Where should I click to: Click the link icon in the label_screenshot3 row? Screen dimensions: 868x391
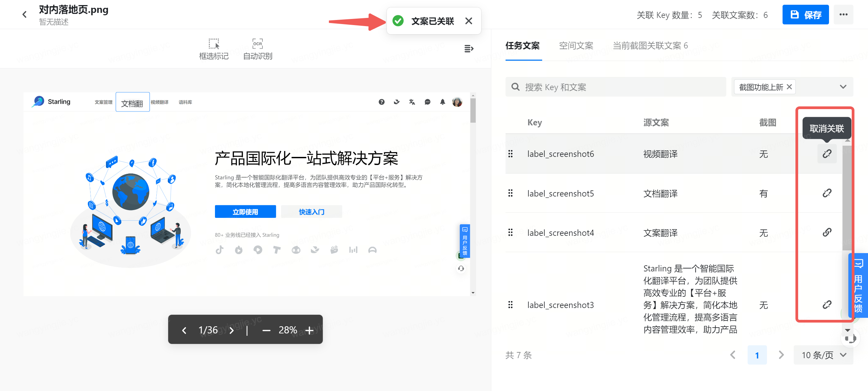coord(827,305)
